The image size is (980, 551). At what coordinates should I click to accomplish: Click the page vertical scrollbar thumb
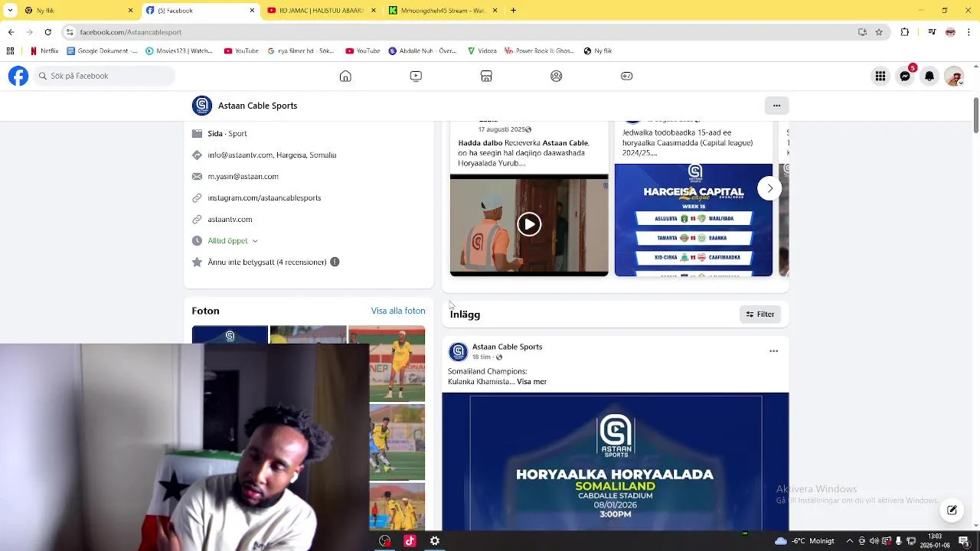[975, 115]
